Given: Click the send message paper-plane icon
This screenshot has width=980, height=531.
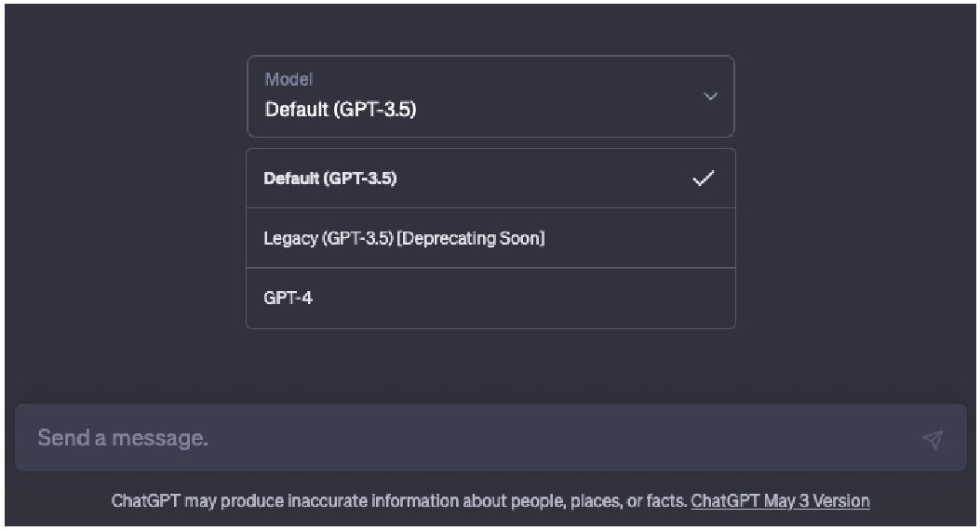Looking at the screenshot, I should tap(932, 439).
